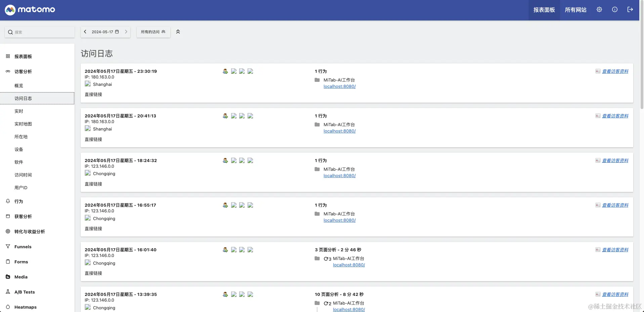Screen dimensions: 644x312
Task: Open 查看访客资料 for the 16:55:17 visit
Action: (615, 205)
